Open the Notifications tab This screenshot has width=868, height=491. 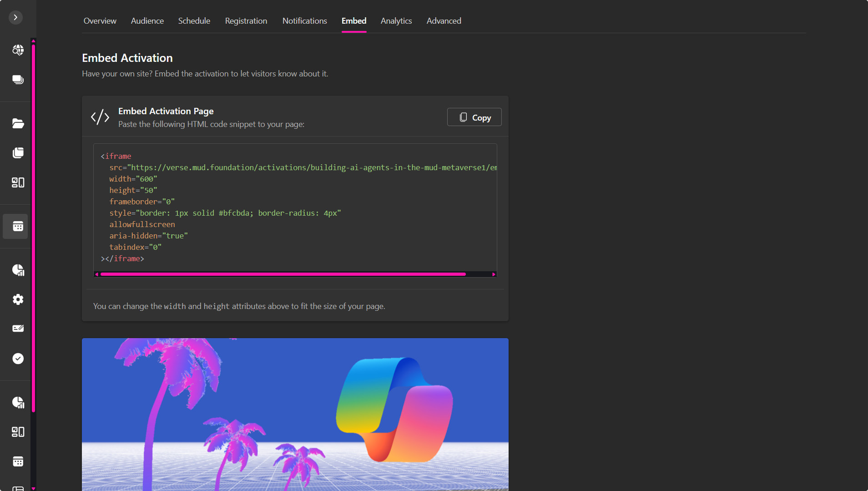(304, 21)
